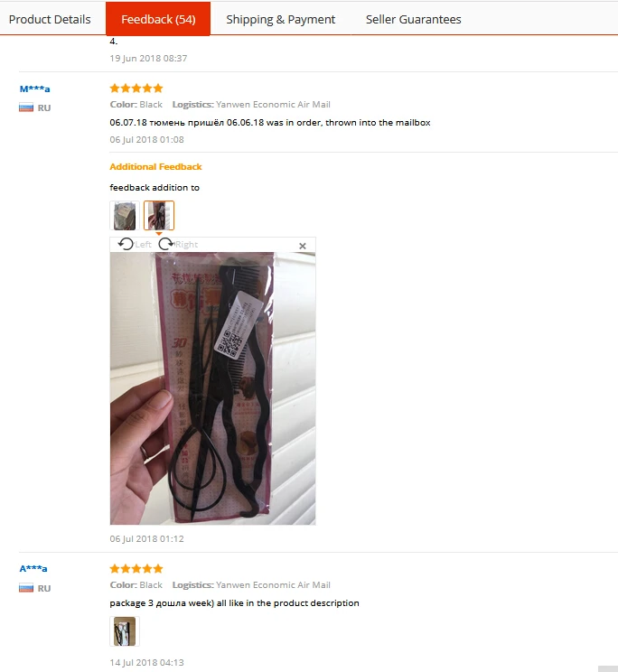Open the Shipping & Payment tab
Image resolution: width=618 pixels, height=672 pixels.
(281, 19)
